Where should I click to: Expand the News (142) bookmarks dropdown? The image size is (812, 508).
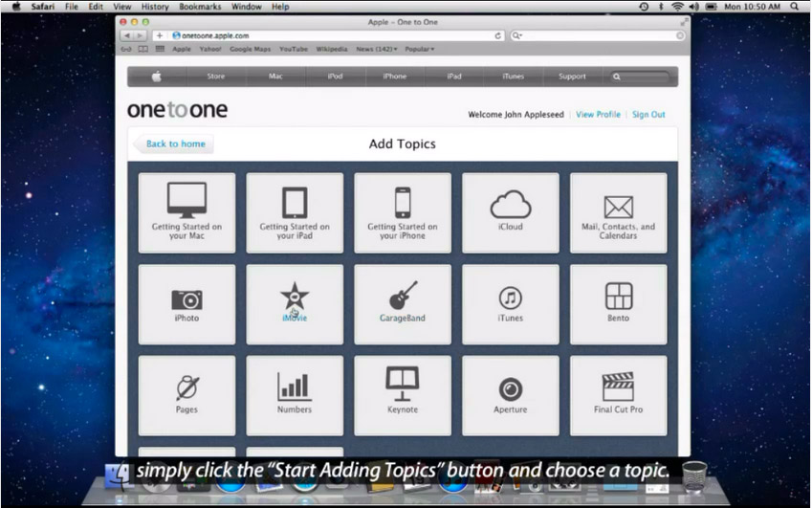coord(377,49)
